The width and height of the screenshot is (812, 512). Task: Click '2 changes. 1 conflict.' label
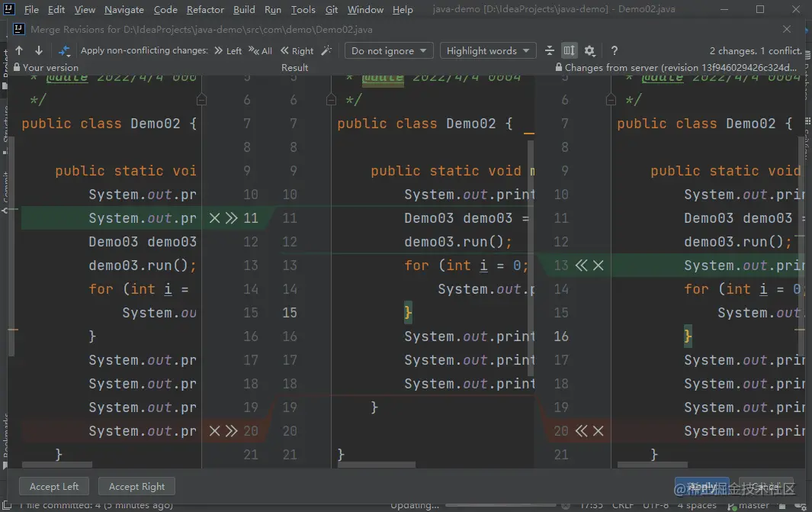755,51
